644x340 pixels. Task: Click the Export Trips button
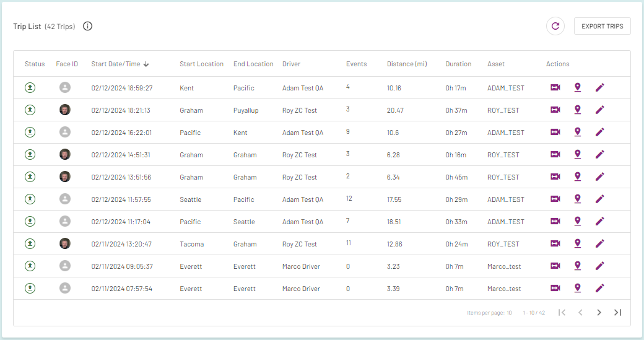coord(602,26)
